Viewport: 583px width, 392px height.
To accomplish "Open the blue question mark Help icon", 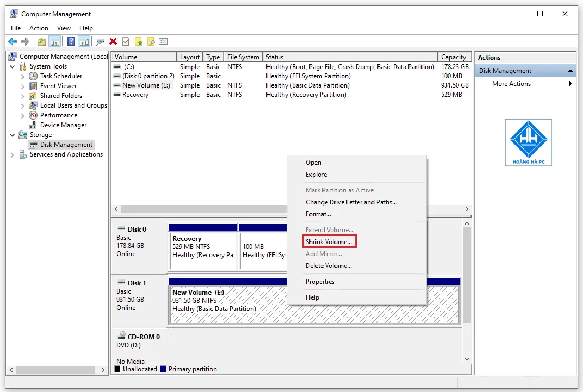I will tap(71, 42).
